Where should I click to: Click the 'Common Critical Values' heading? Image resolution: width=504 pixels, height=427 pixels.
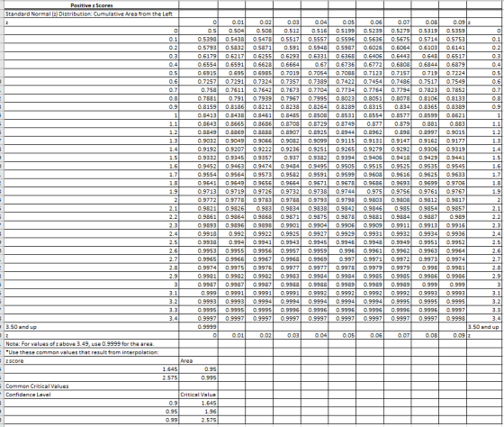coord(92,386)
